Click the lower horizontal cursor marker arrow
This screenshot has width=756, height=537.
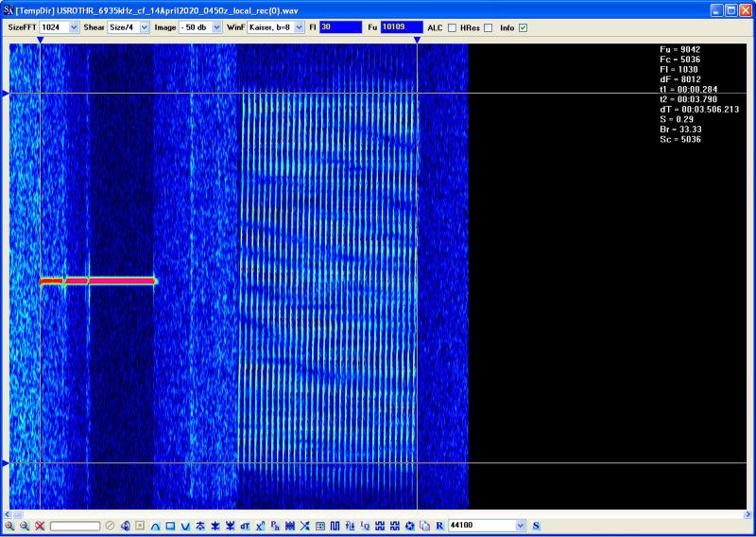[x=6, y=463]
